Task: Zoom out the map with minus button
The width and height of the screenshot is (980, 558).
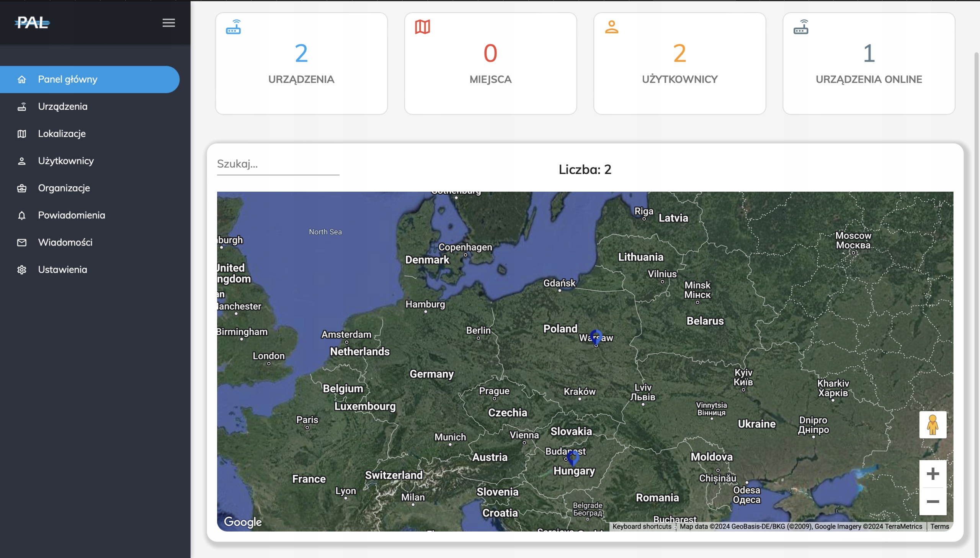Action: coord(933,501)
